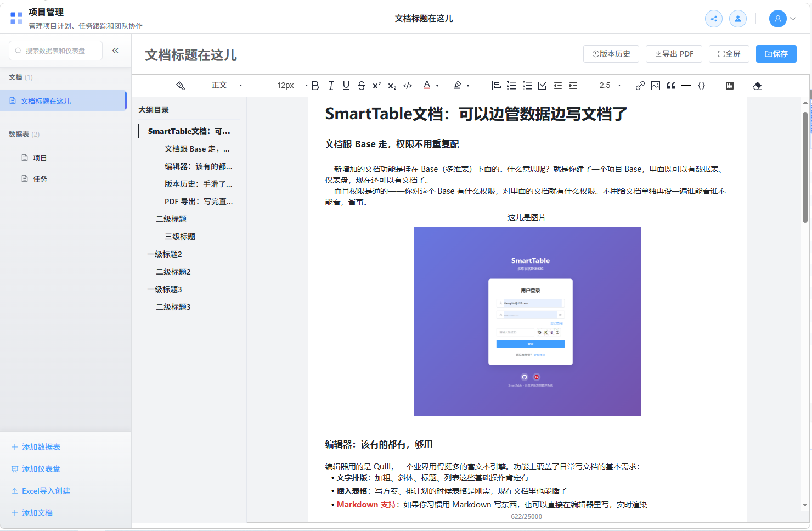The height and width of the screenshot is (531, 812).
Task: Enter fullscreen mode (全屏)
Action: 729,54
